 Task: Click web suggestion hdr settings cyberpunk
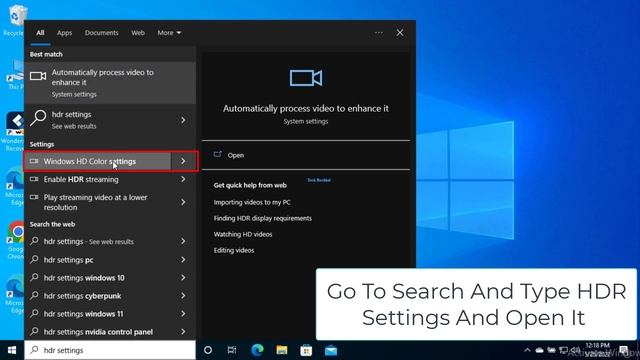point(98,296)
